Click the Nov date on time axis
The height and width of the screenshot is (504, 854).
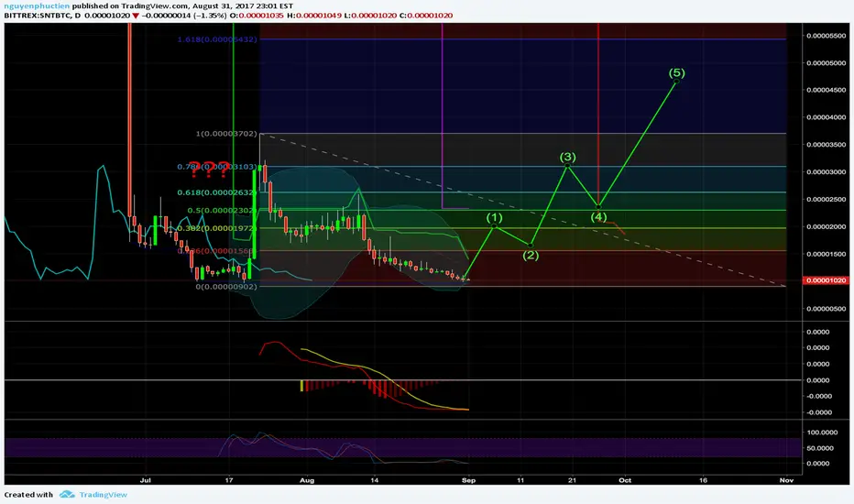[786, 480]
